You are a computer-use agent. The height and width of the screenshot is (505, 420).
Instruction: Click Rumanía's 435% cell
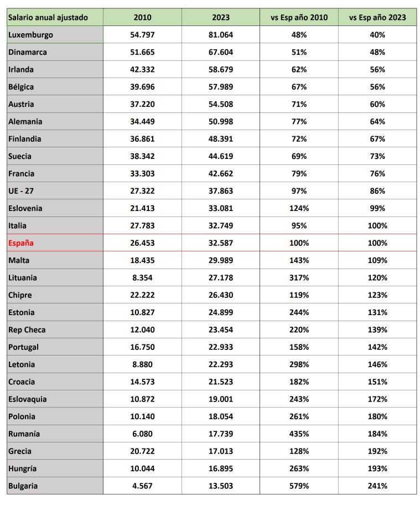coord(299,434)
